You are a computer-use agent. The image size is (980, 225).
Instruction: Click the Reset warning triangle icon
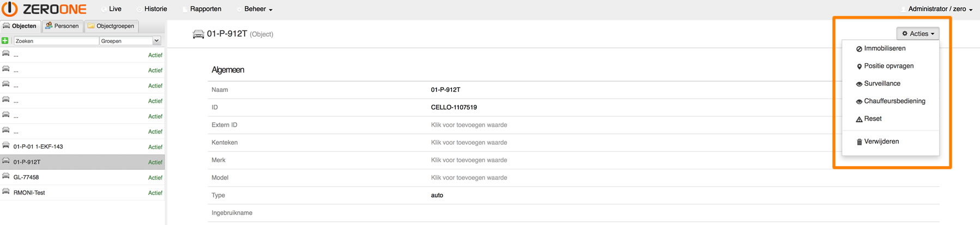(x=859, y=119)
